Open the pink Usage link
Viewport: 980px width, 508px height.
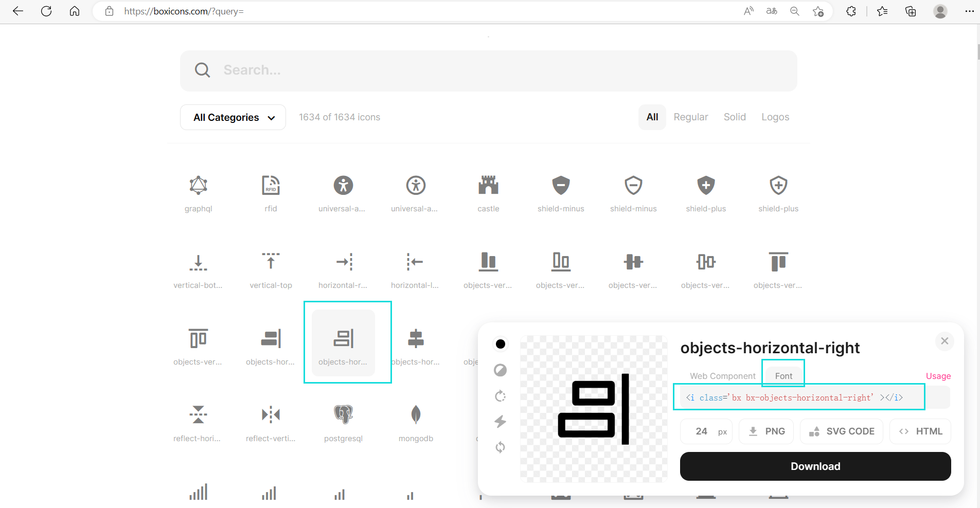tap(938, 376)
